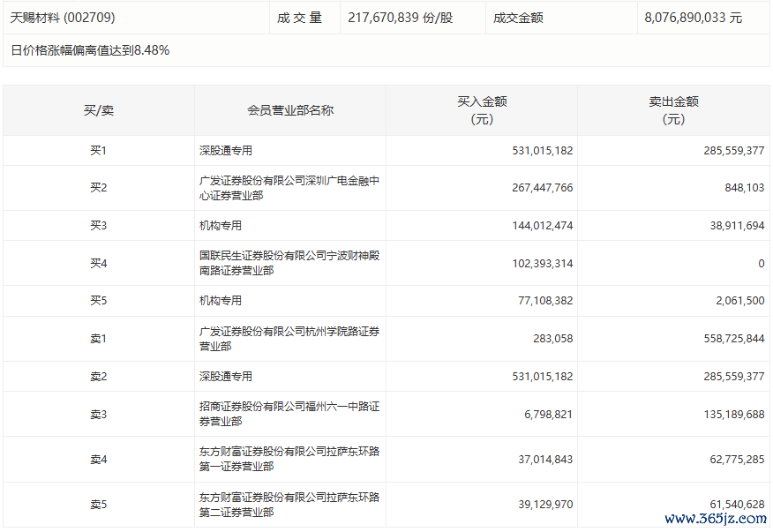Click the trading volume value 217,670,839 份/股

tap(400, 18)
